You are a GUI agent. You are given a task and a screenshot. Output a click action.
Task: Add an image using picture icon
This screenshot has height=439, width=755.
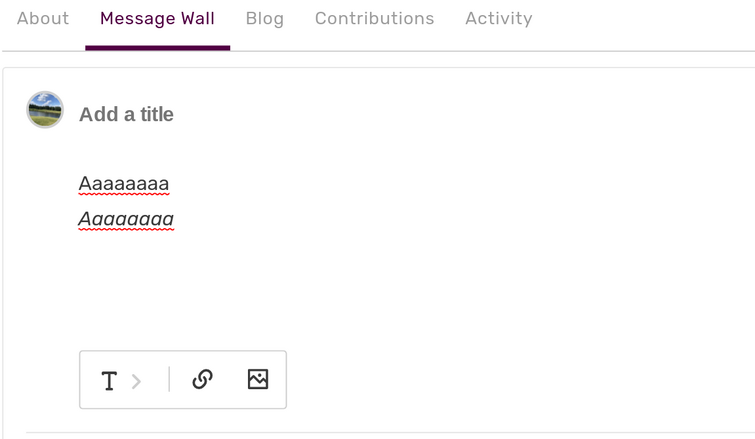(258, 379)
